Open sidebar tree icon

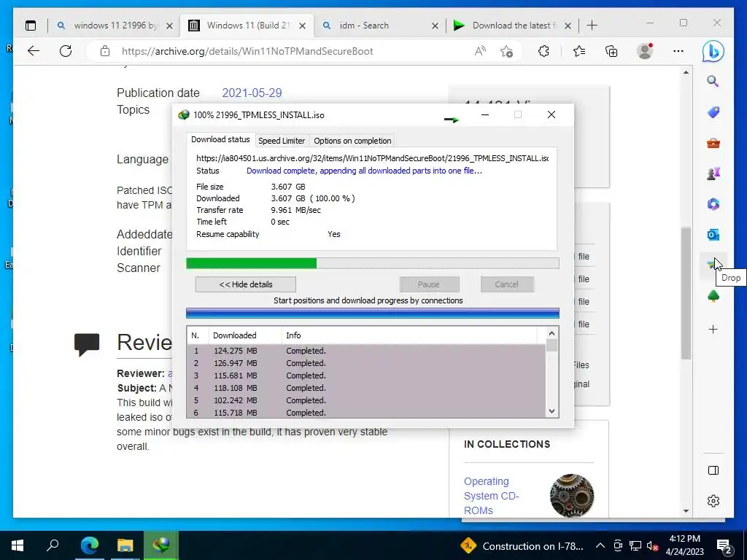(713, 296)
